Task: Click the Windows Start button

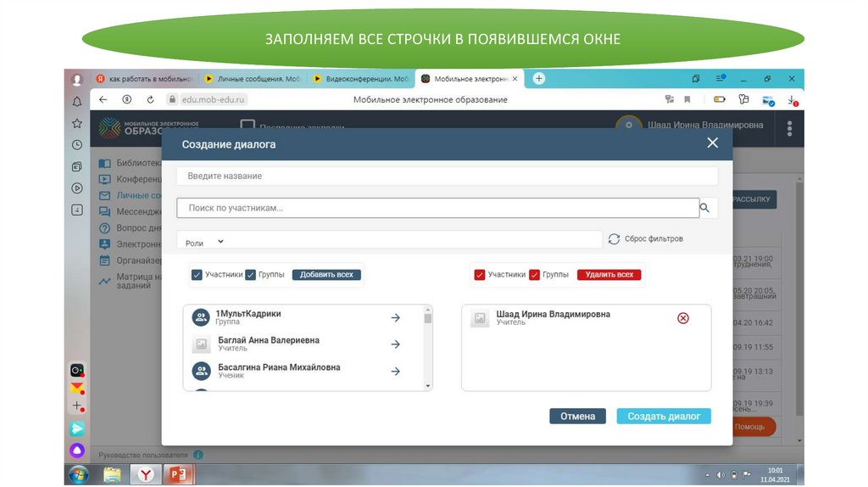Action: pyautogui.click(x=79, y=475)
